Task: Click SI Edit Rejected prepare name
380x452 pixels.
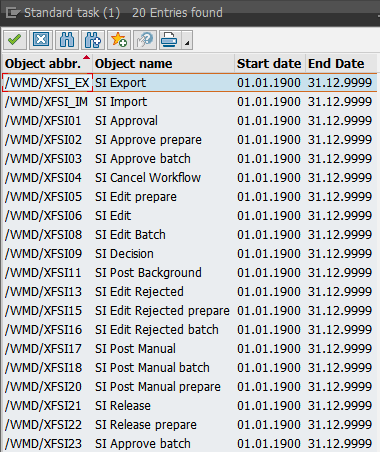Action: coord(162,311)
